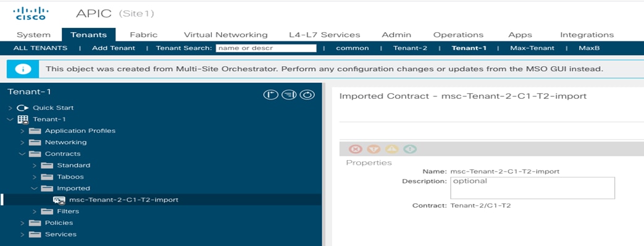Image resolution: width=644 pixels, height=246 pixels.
Task: Open the Tenant-1 link in the submenu
Action: tap(469, 48)
